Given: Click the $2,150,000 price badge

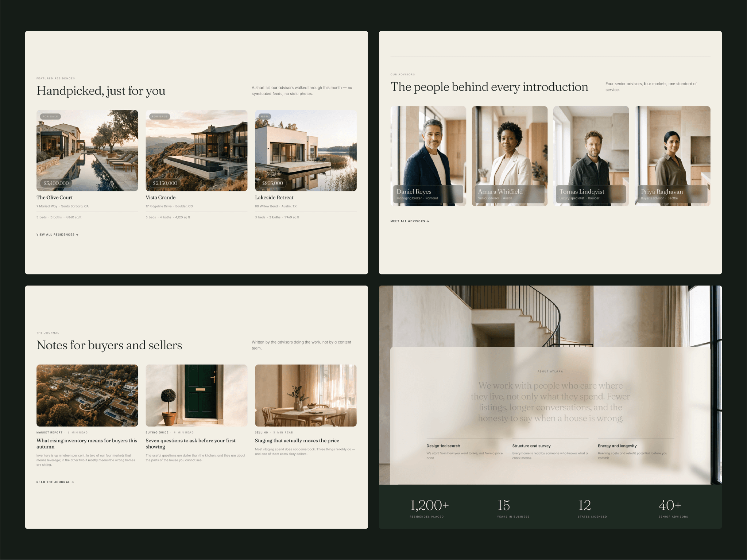Looking at the screenshot, I should pos(165,183).
